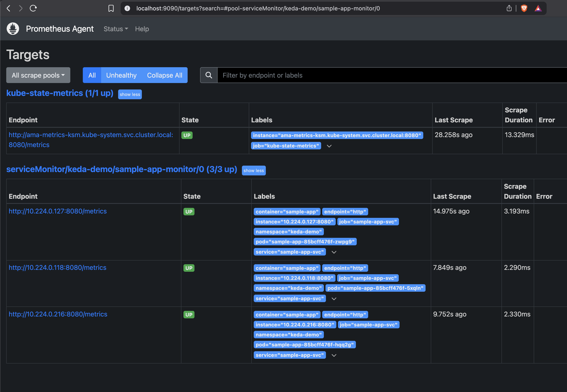
Task: Click last scrape value 14.975s ago
Action: click(x=451, y=211)
